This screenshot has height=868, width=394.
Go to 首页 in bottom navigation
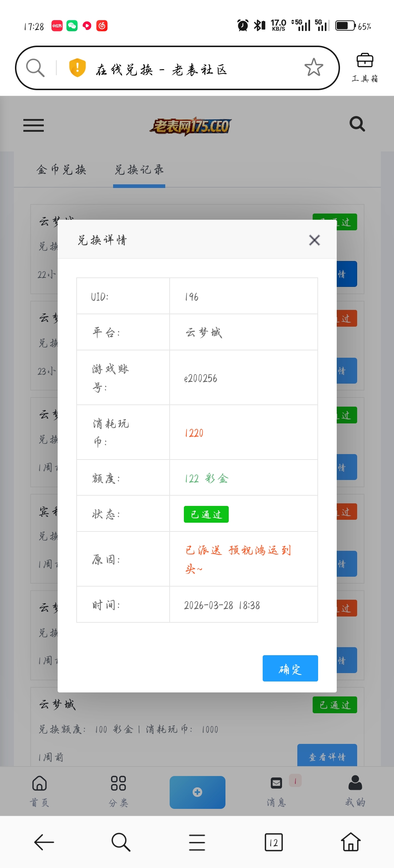click(x=39, y=791)
